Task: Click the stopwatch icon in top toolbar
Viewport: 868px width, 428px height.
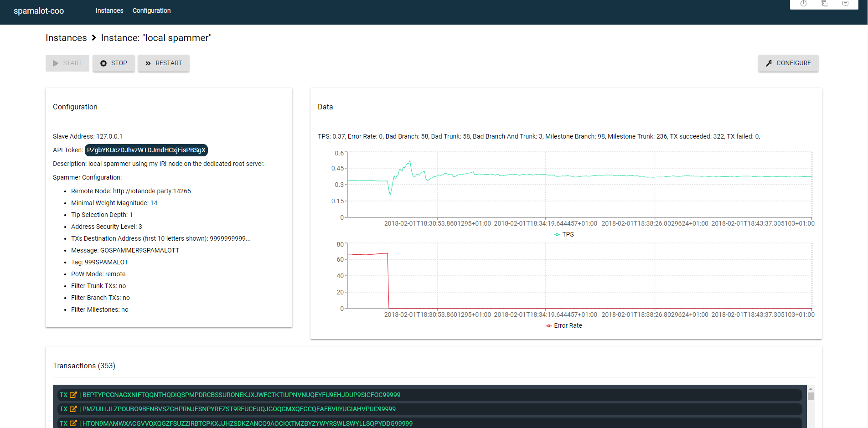Action: click(804, 4)
